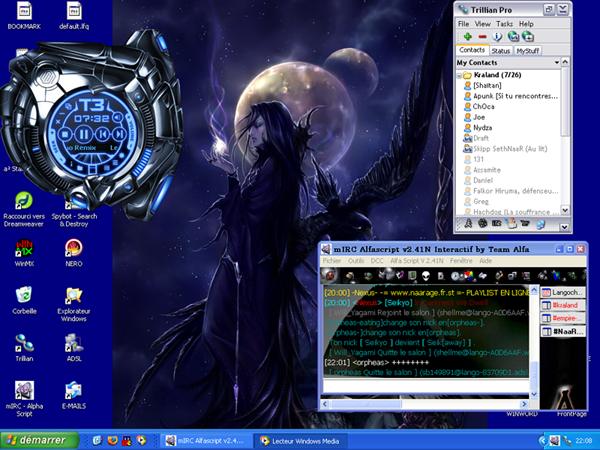Mute sound with the T3 player speaker icon
Image resolution: width=600 pixels, height=450 pixels.
pyautogui.click(x=117, y=117)
